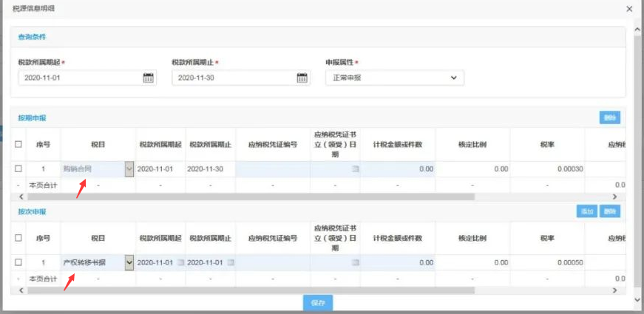Open date picker beside 按次申报 period start date
Screen dimensions: 644x314
click(x=180, y=262)
